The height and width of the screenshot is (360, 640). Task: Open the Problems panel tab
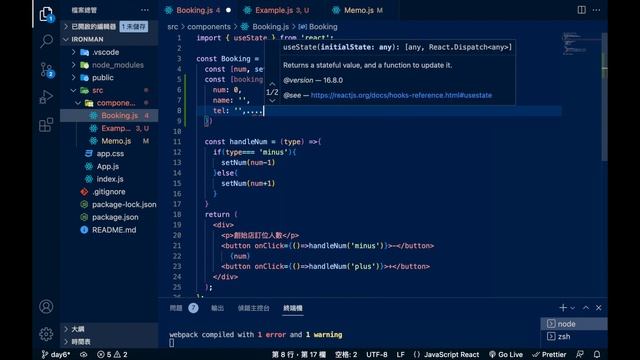pos(183,308)
